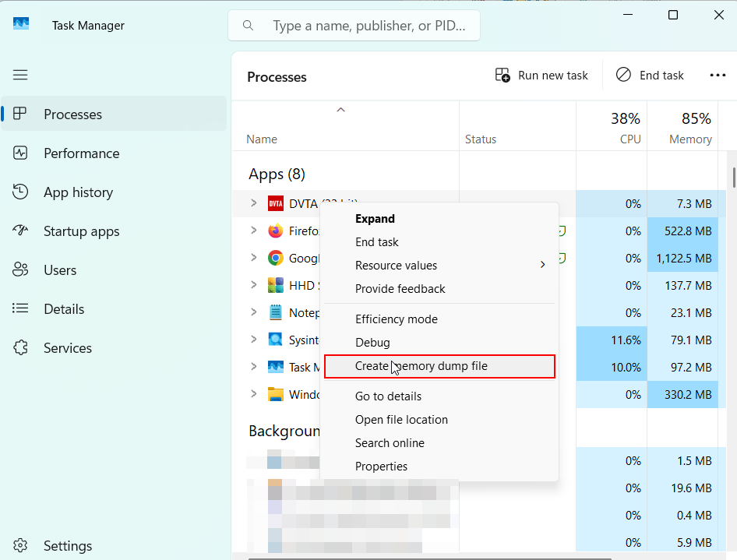Screen dimensions: 737x560
Task: Click the Run new task button
Action: coord(542,76)
